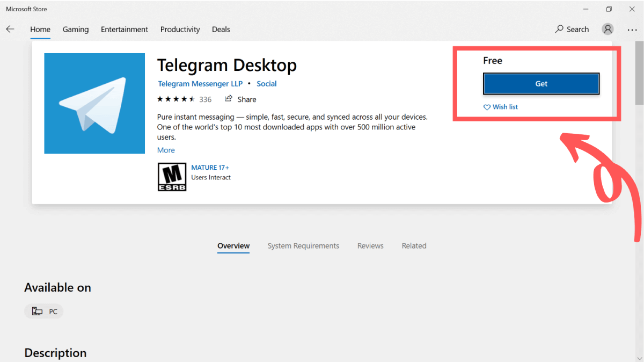This screenshot has height=362, width=644.
Task: Open the user account profile icon
Action: [x=608, y=29]
